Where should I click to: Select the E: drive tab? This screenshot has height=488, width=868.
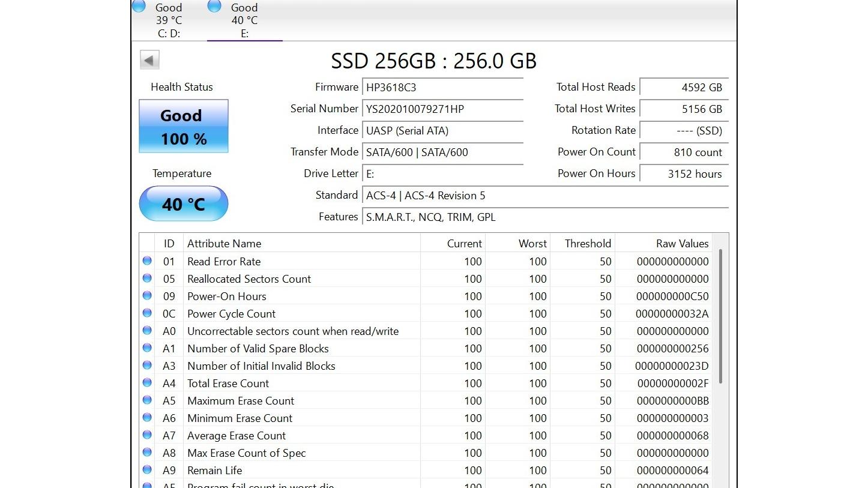coord(244,20)
